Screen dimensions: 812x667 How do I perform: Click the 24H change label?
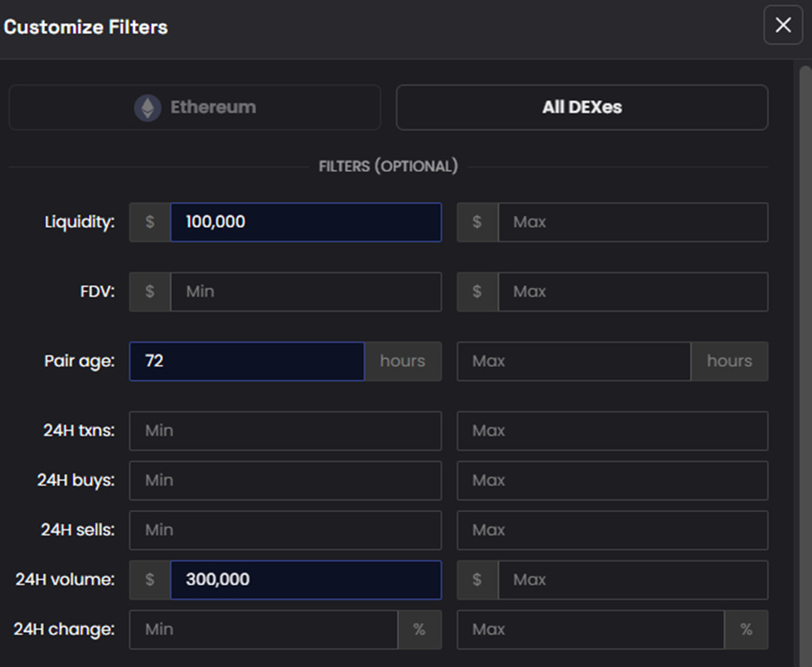(64, 630)
